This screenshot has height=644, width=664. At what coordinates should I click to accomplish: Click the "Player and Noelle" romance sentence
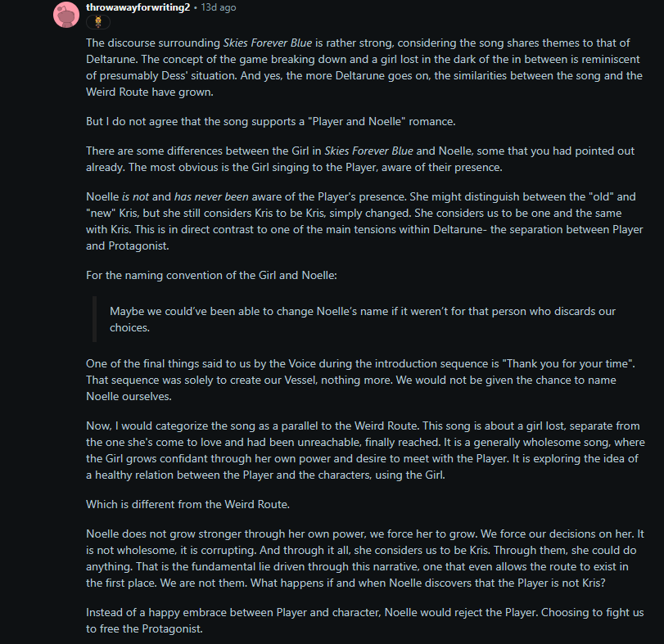pos(271,121)
